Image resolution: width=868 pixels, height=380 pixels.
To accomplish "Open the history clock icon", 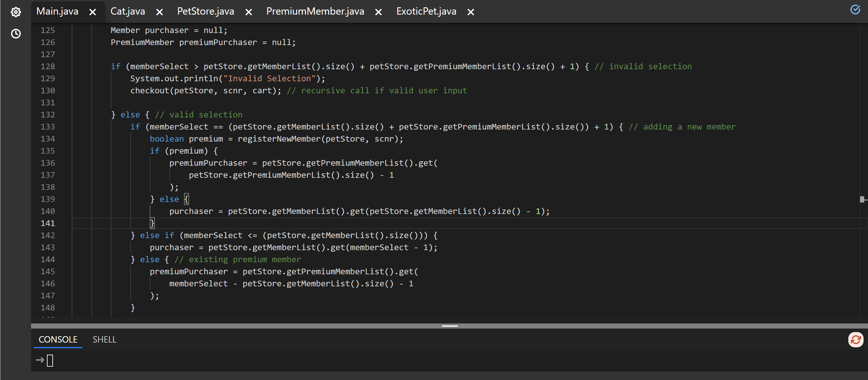I will coord(16,34).
